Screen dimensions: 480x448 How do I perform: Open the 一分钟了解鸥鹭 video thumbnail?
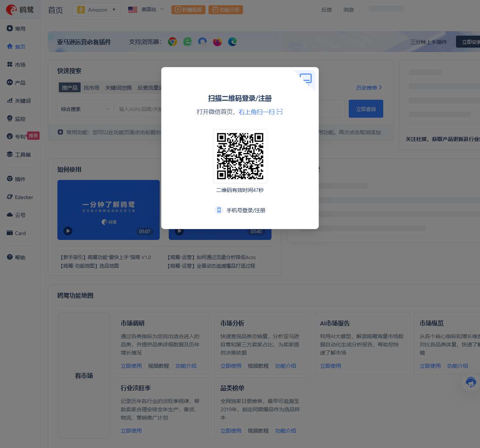(x=108, y=210)
